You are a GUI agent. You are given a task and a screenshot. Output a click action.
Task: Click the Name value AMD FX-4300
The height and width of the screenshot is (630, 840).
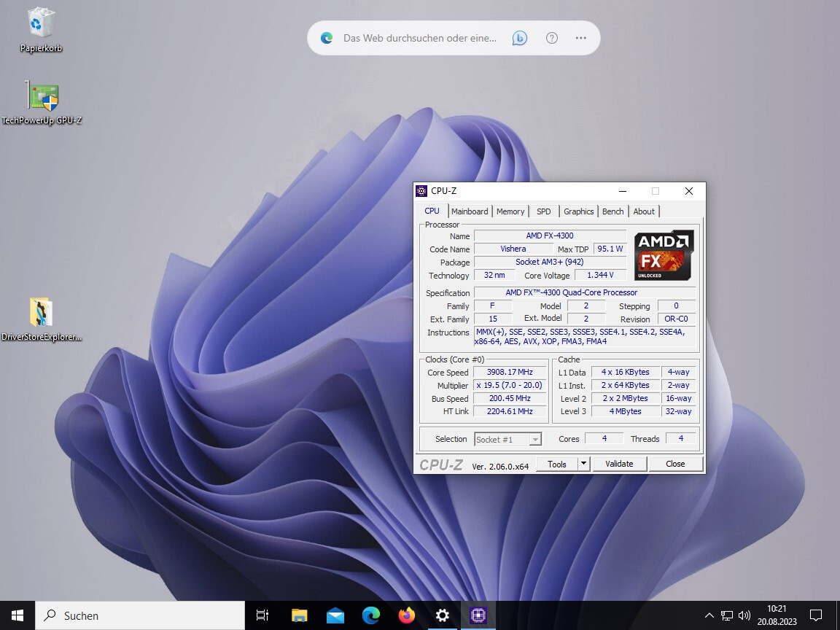550,236
